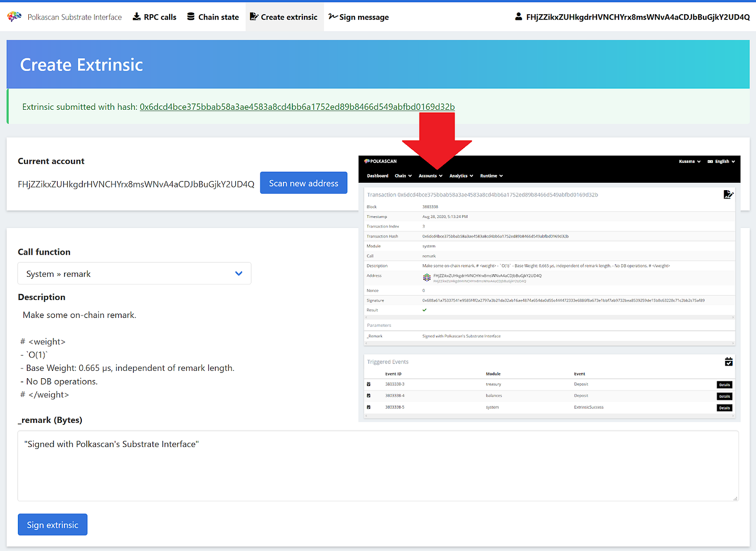Click the Scan new address button
Image resolution: width=756 pixels, height=551 pixels.
point(303,183)
